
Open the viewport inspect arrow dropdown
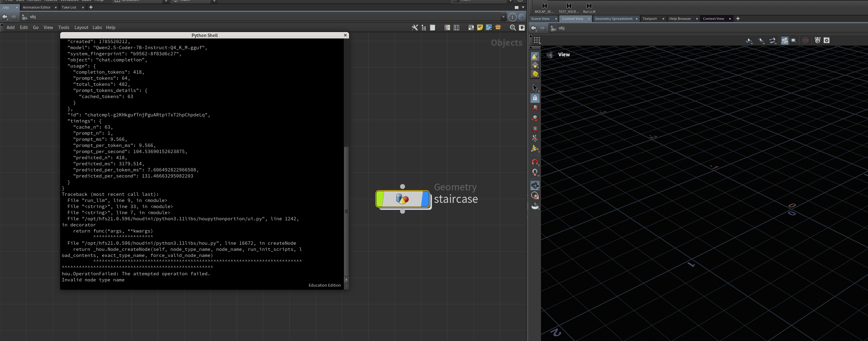pos(761,40)
